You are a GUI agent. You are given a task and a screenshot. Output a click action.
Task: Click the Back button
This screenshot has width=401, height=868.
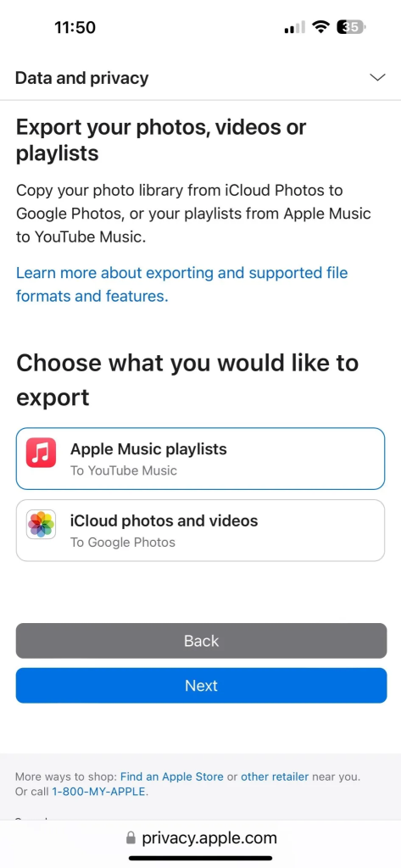[x=201, y=641]
